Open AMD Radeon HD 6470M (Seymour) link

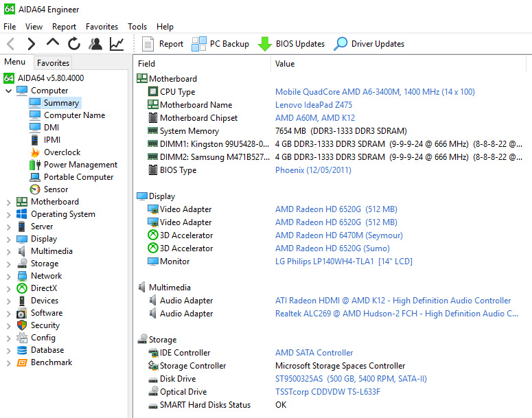coord(339,235)
